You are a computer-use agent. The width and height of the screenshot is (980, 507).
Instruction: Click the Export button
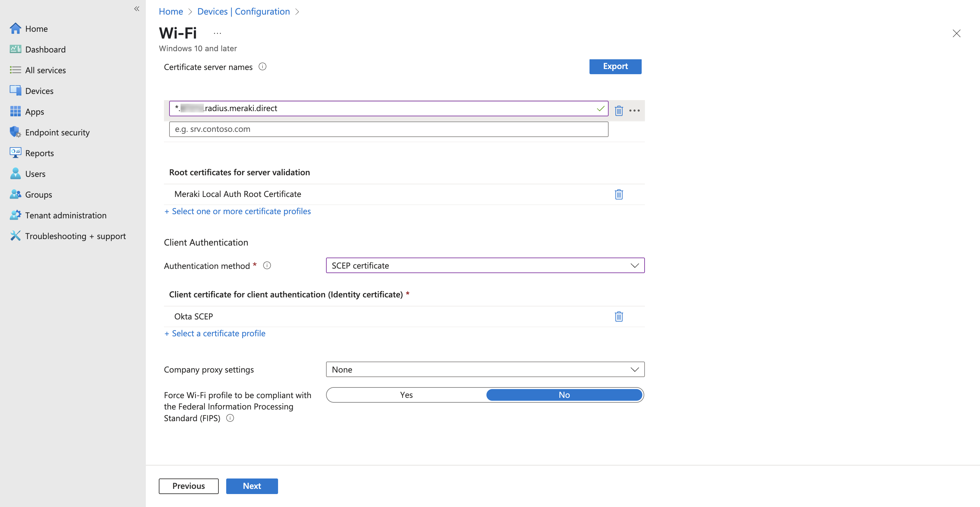coord(615,66)
